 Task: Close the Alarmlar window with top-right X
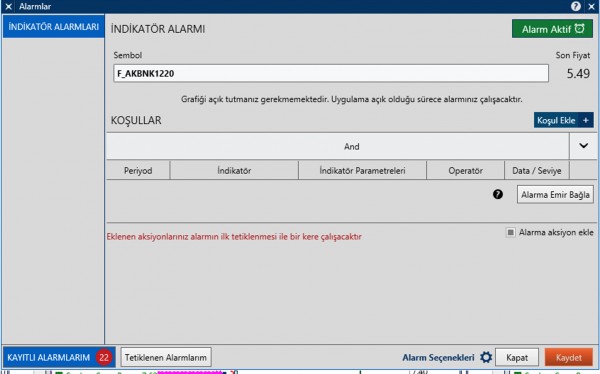point(591,6)
